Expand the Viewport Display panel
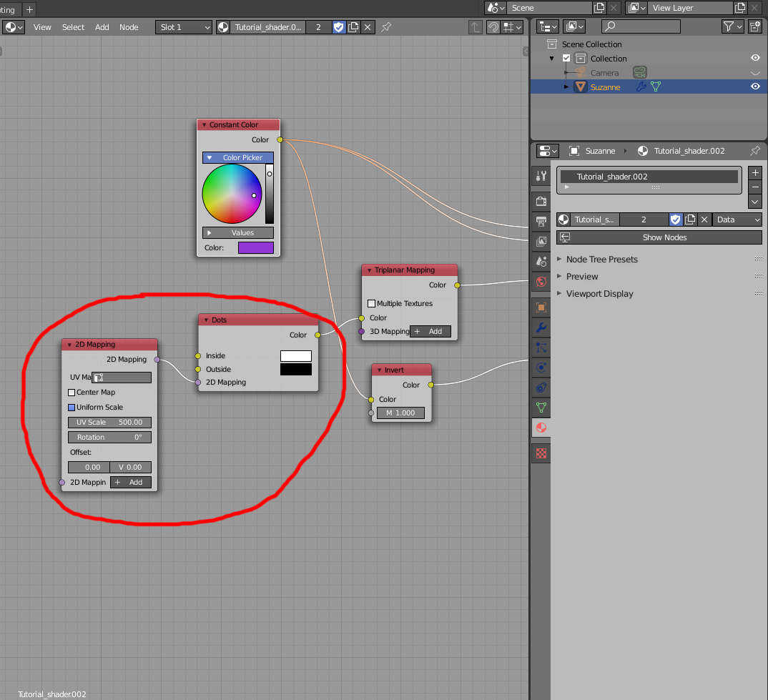The width and height of the screenshot is (768, 700). pos(599,294)
